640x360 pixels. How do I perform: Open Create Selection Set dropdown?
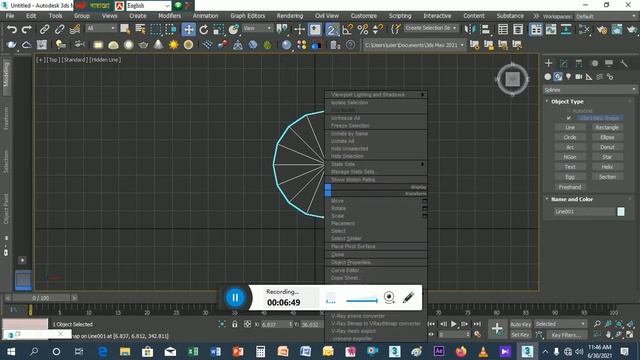point(431,28)
